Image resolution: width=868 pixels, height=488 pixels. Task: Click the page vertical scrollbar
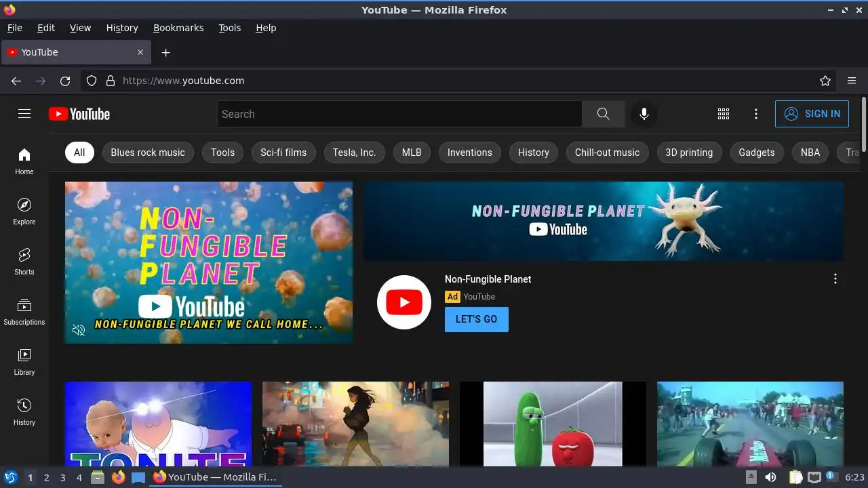(864, 125)
